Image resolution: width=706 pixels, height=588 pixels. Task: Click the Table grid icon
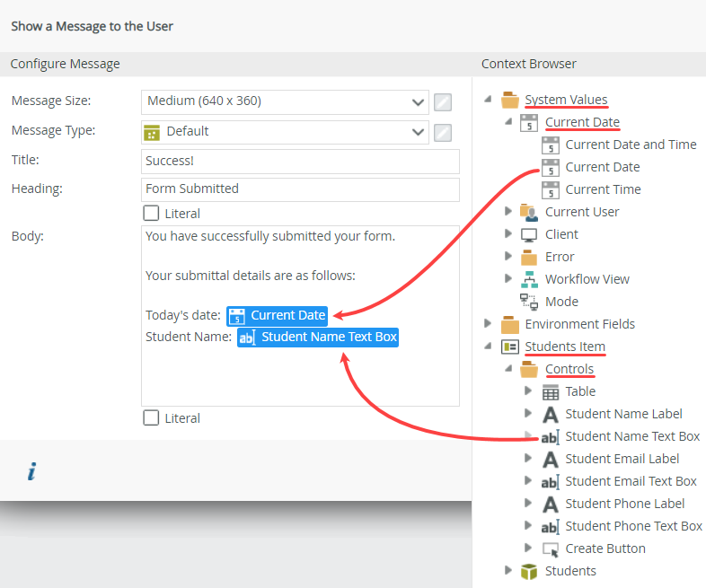point(551,392)
